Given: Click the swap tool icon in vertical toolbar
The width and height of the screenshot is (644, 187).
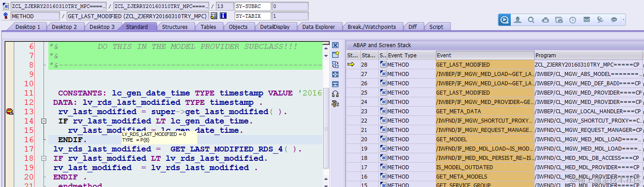Looking at the screenshot, I should coord(335,65).
